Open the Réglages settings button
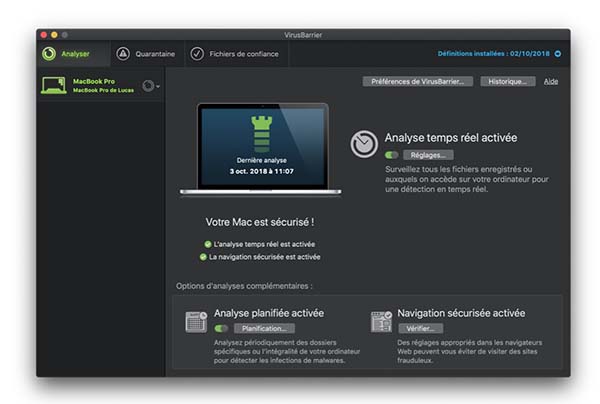The image size is (600, 404). pos(428,155)
